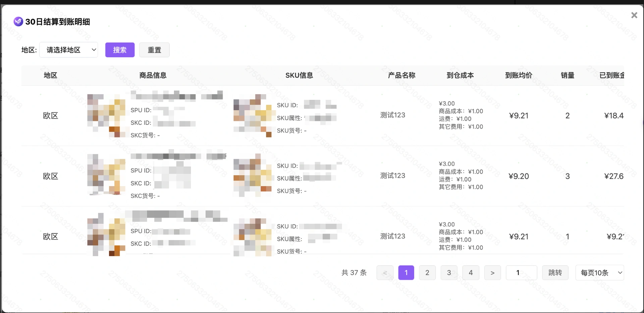Open the 请选择地区 region dropdown

[x=69, y=50]
